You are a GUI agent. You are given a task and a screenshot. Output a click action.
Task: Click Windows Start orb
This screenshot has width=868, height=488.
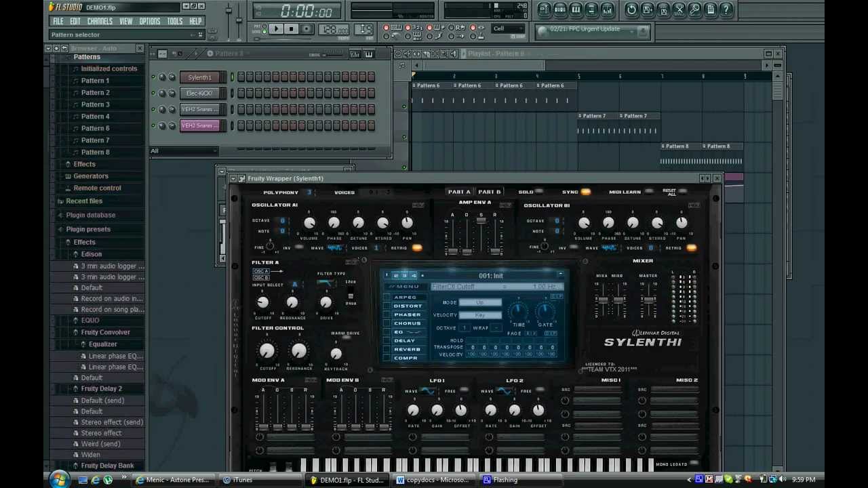point(58,479)
